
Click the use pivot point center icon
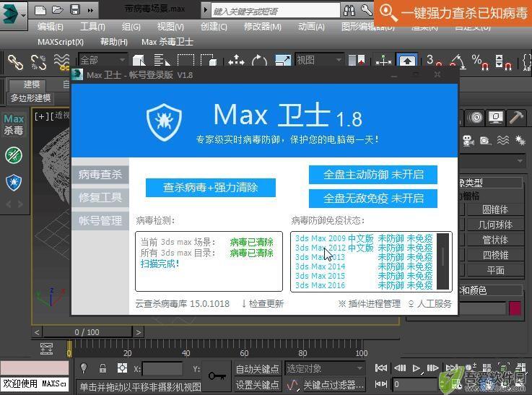click(357, 61)
